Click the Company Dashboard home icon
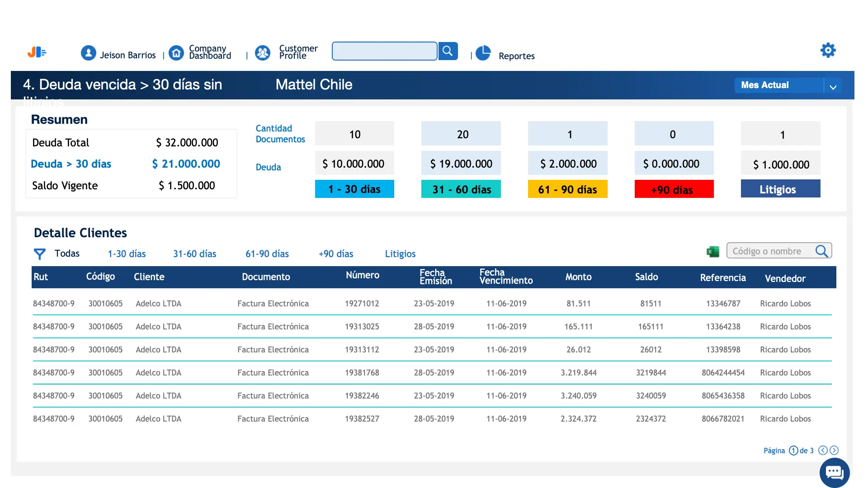 coord(176,53)
